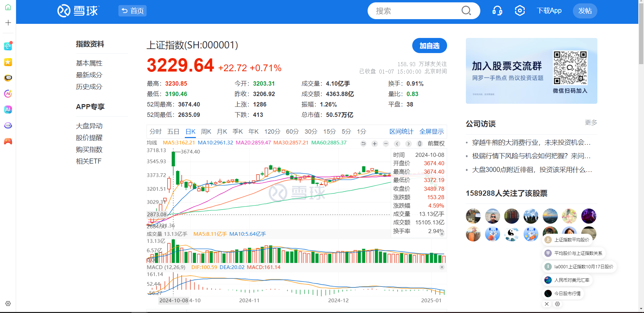This screenshot has width=644, height=313.
Task: Open 相关ETF in the left menu
Action: 89,161
